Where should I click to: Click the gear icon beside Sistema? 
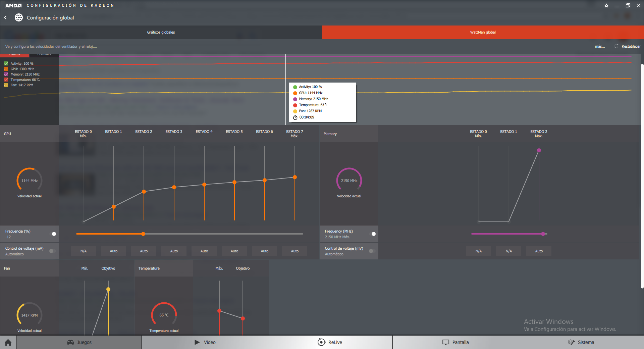[x=571, y=342]
